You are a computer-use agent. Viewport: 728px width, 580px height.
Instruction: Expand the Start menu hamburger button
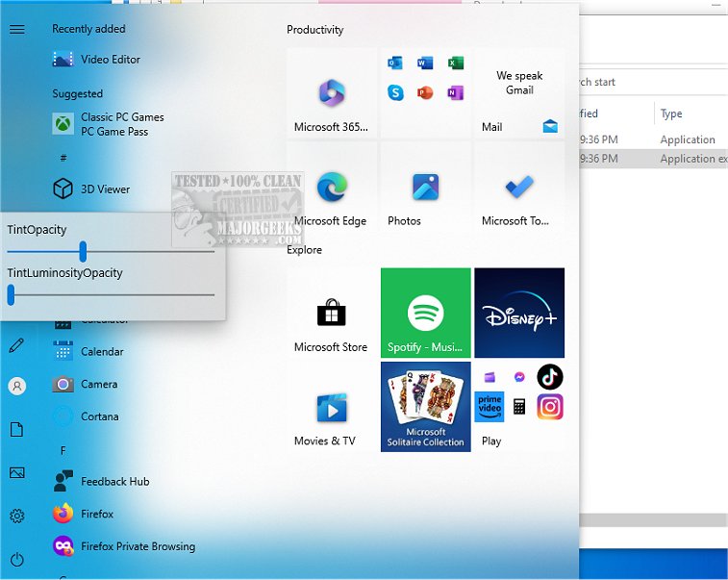[16, 29]
